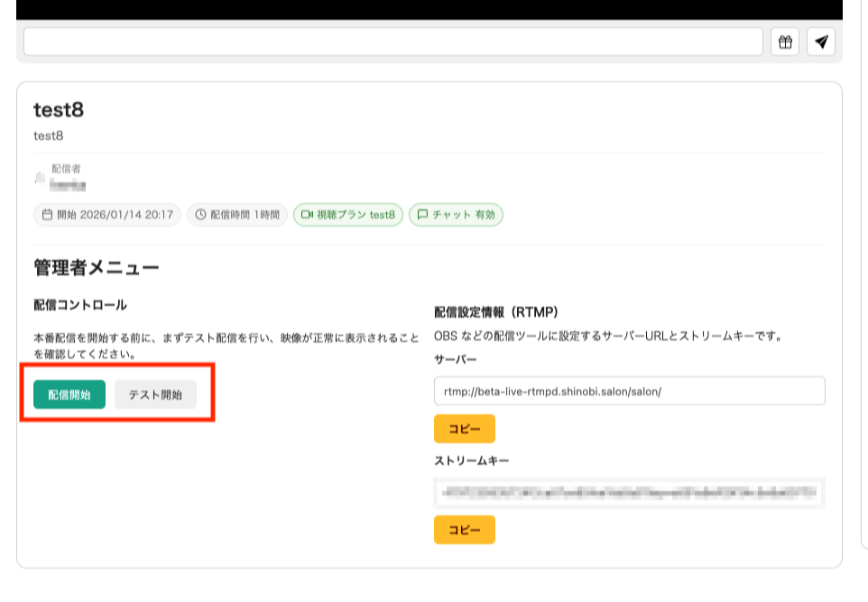Focus the chat message input field
Image resolution: width=868 pixels, height=602 pixels.
pos(392,42)
